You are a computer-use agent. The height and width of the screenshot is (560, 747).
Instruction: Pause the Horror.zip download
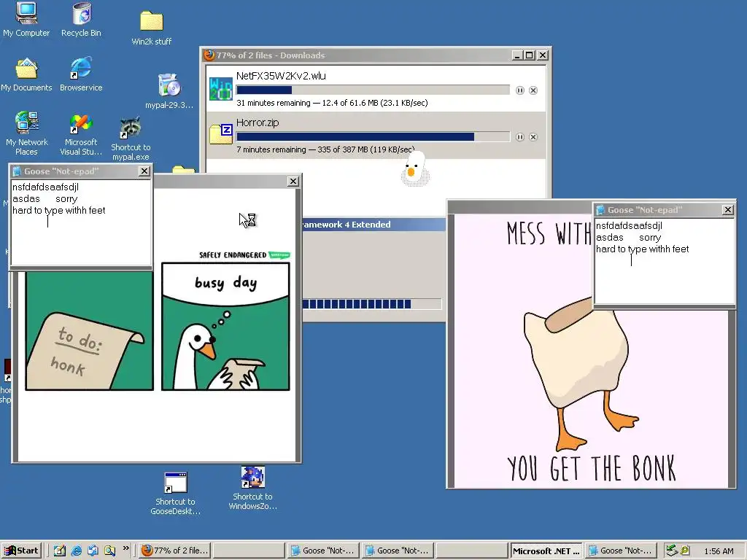(519, 137)
